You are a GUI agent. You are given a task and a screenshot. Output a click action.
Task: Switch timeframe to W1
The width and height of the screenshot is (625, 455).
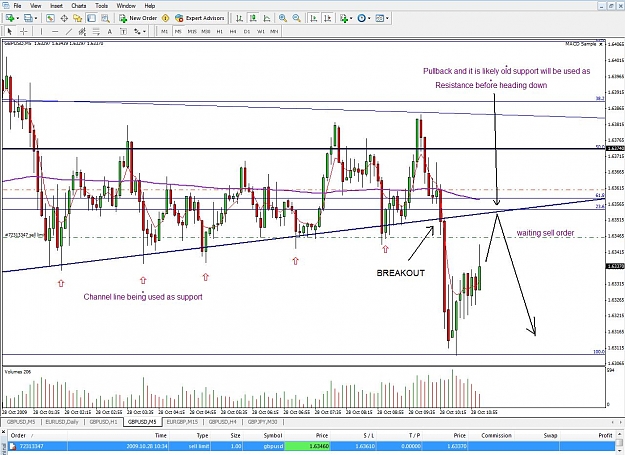click(x=261, y=31)
